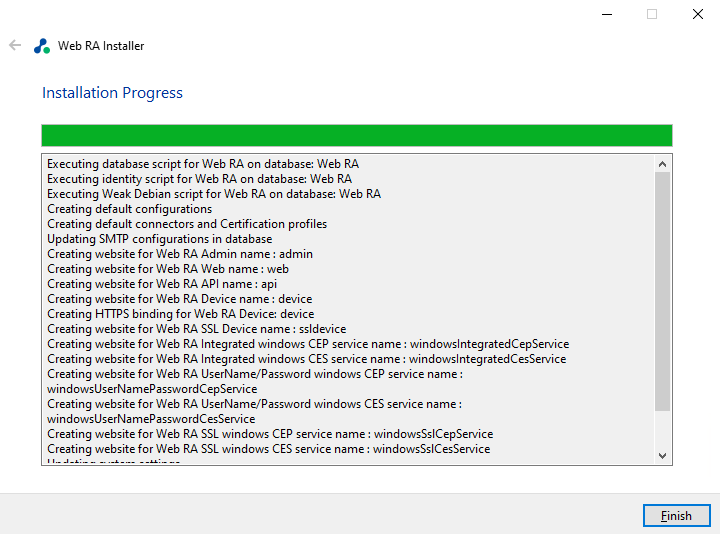Select the Creating HTTPS binding log line
The height and width of the screenshot is (534, 720).
(180, 314)
